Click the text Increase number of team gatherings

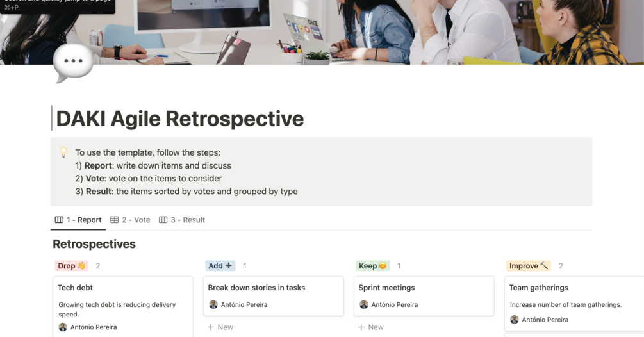[x=566, y=304]
